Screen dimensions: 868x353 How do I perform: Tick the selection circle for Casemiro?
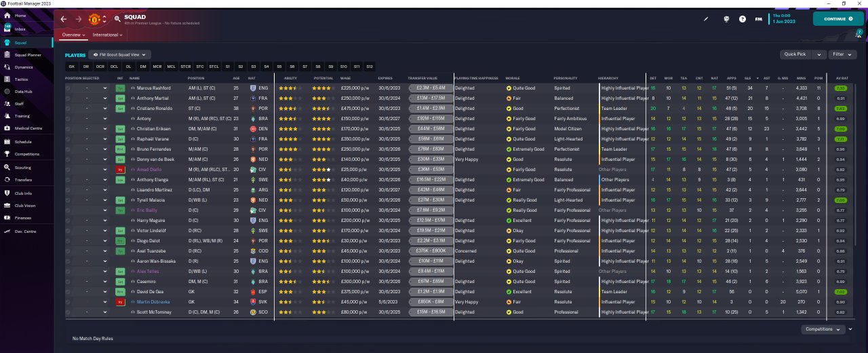pyautogui.click(x=68, y=282)
